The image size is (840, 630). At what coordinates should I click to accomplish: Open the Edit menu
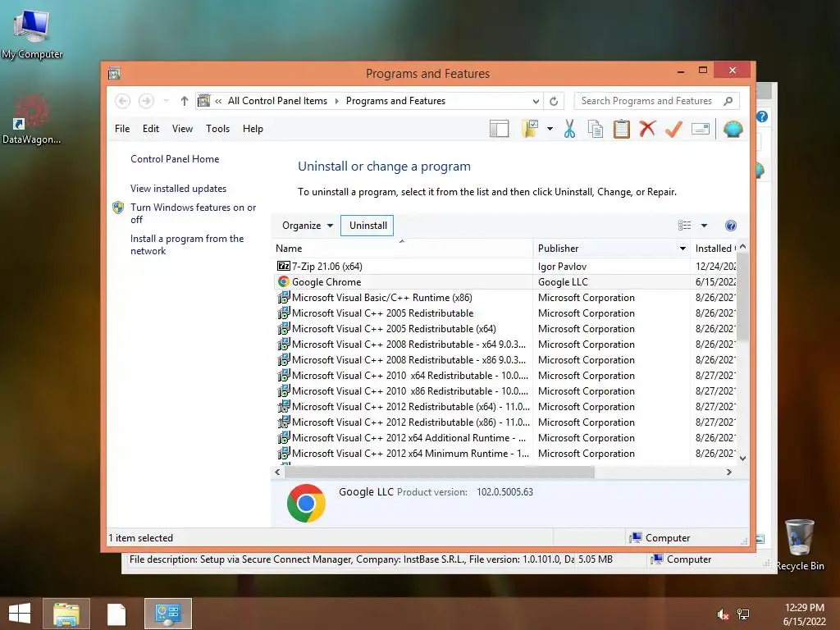pos(151,129)
